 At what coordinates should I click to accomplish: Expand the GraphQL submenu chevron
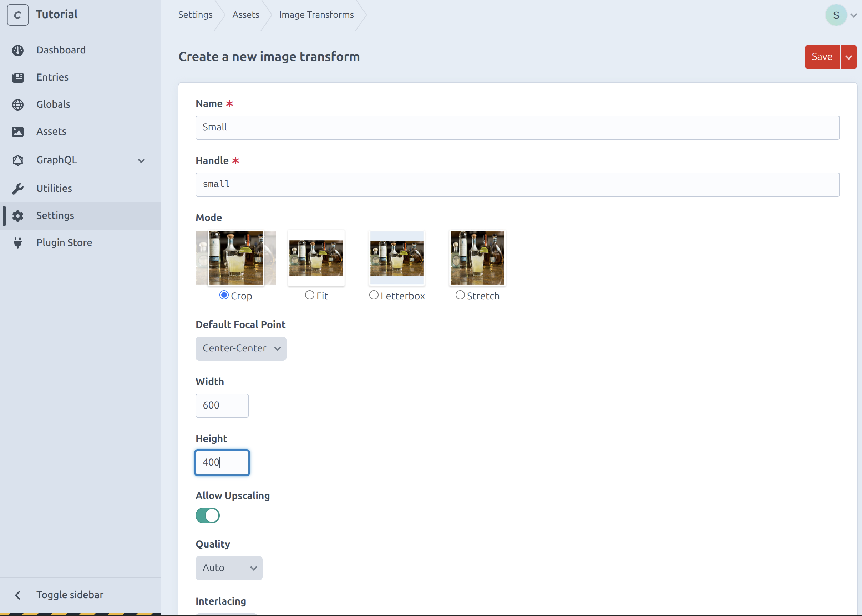click(141, 161)
